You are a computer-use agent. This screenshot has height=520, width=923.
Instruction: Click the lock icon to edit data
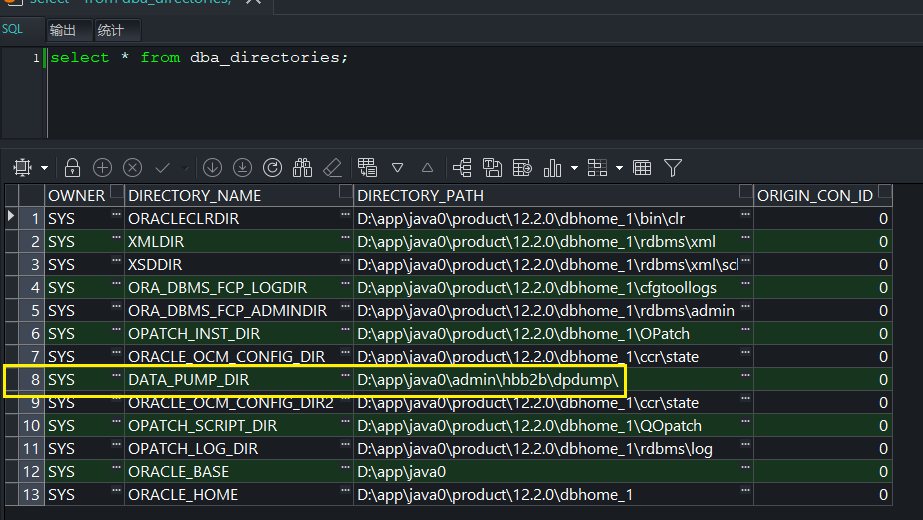click(72, 167)
